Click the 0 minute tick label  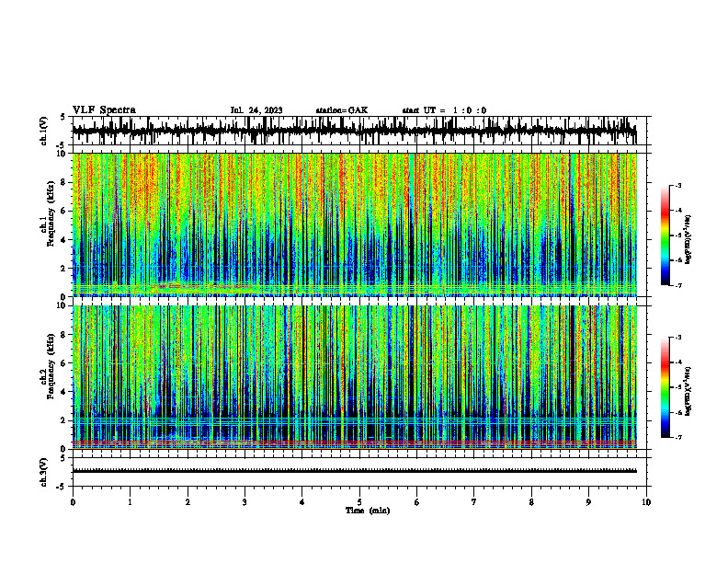coord(73,502)
